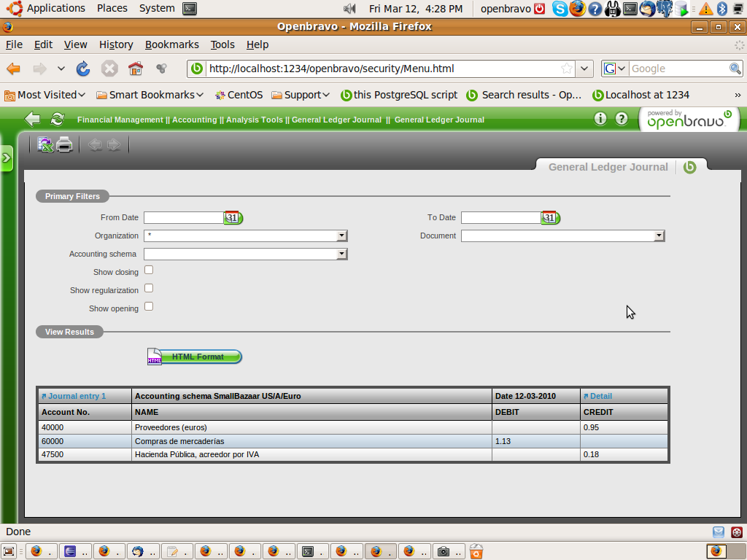
Task: Click the camera screenshot taskbar entry
Action: coord(450,551)
